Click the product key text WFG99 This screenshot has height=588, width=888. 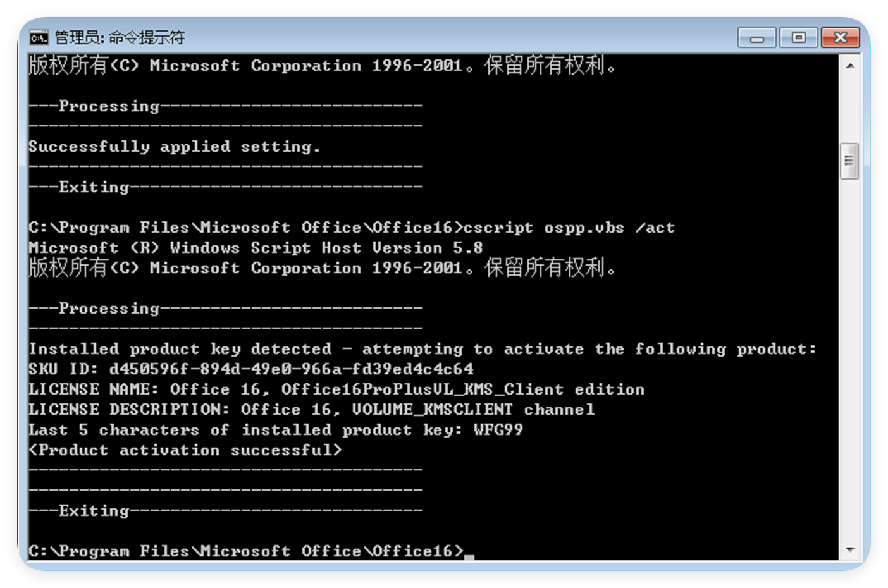[x=498, y=430]
